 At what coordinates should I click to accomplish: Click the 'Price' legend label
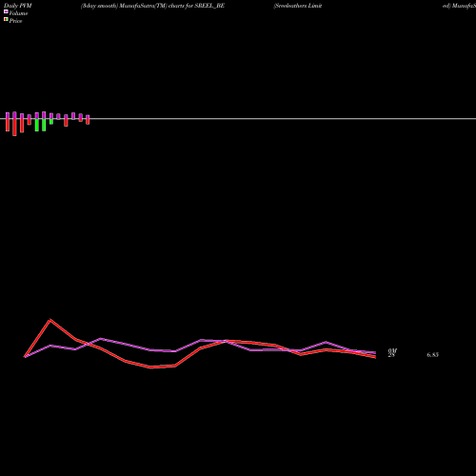tap(15, 21)
